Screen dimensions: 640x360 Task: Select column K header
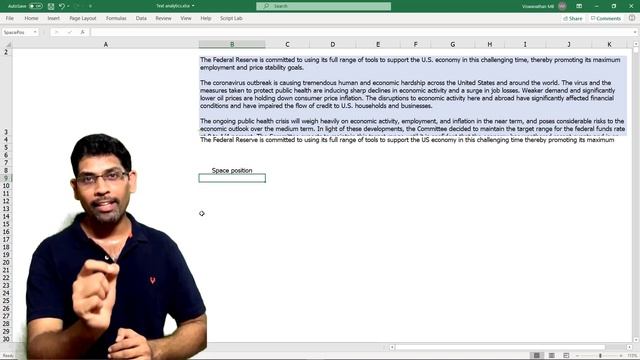[609, 44]
